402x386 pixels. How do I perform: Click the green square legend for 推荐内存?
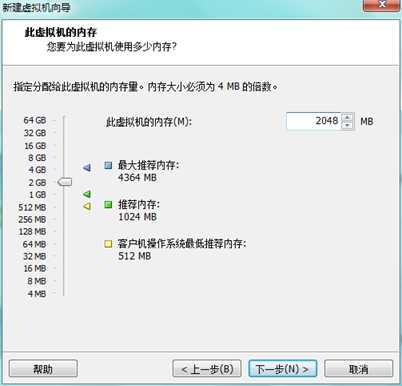point(108,204)
